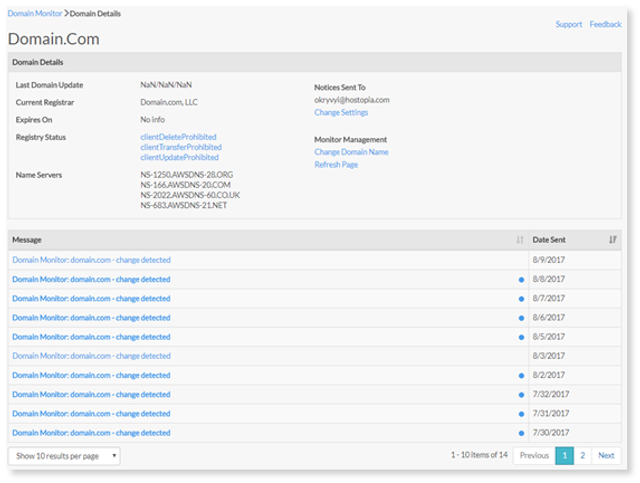
Task: Open the Support link
Action: coord(569,24)
